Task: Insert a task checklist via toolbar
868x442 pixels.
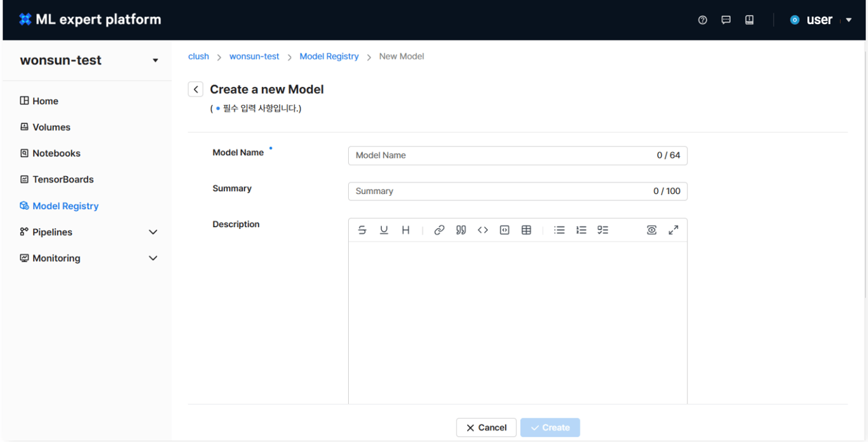Action: pyautogui.click(x=603, y=230)
